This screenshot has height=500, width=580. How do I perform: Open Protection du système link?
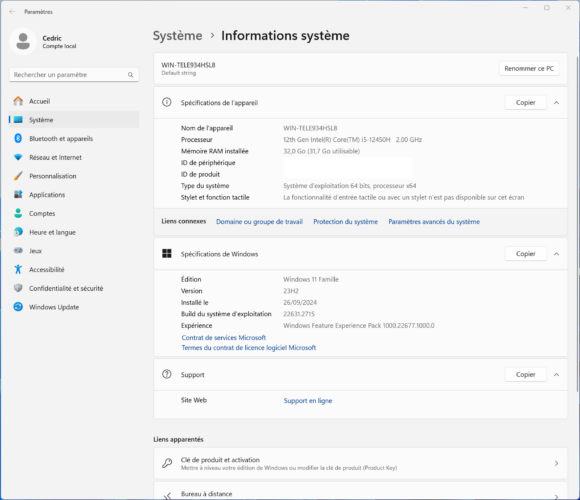[x=345, y=222]
